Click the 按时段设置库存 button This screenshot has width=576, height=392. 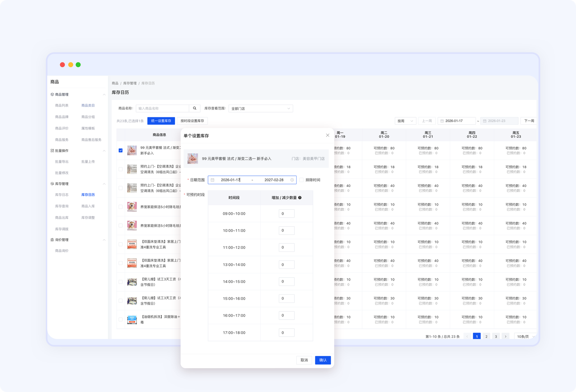click(x=192, y=121)
